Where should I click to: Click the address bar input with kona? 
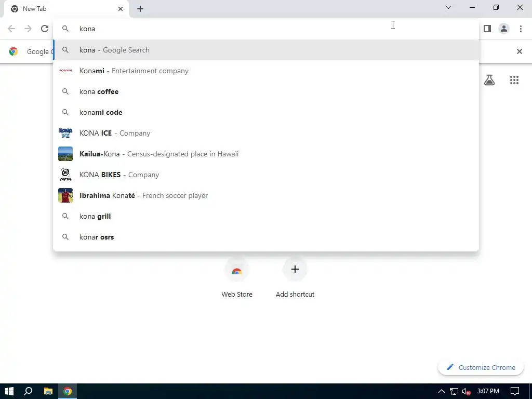click(x=266, y=29)
